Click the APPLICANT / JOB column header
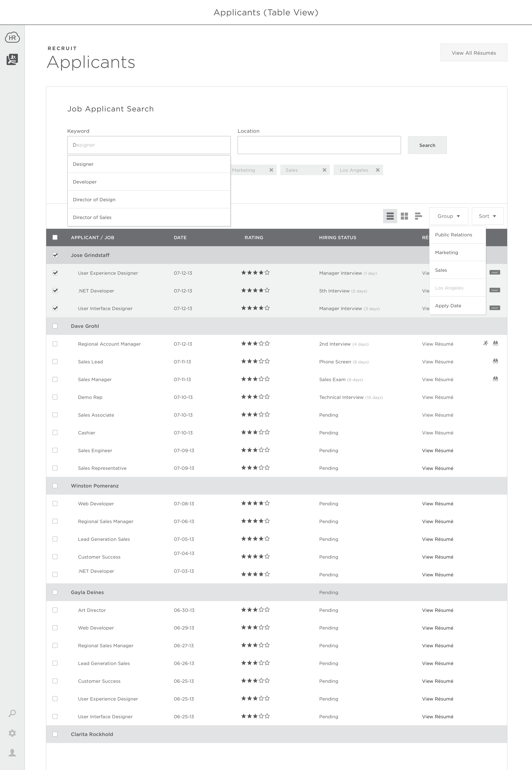 click(93, 237)
